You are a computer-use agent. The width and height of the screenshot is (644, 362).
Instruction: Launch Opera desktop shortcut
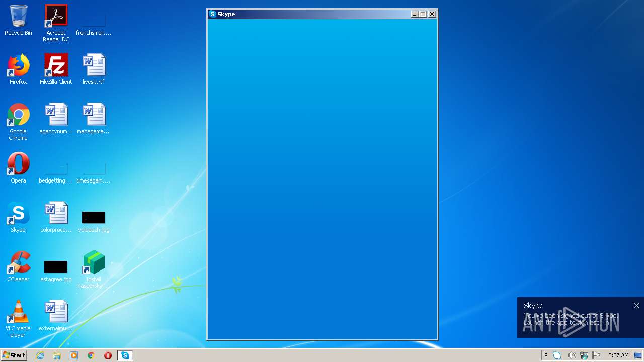(18, 168)
